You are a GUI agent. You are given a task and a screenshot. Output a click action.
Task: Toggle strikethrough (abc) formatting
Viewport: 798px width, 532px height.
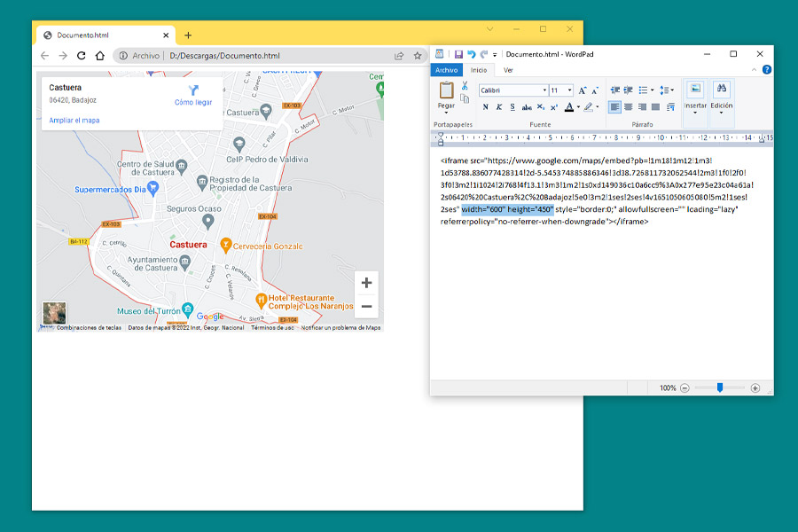point(527,107)
